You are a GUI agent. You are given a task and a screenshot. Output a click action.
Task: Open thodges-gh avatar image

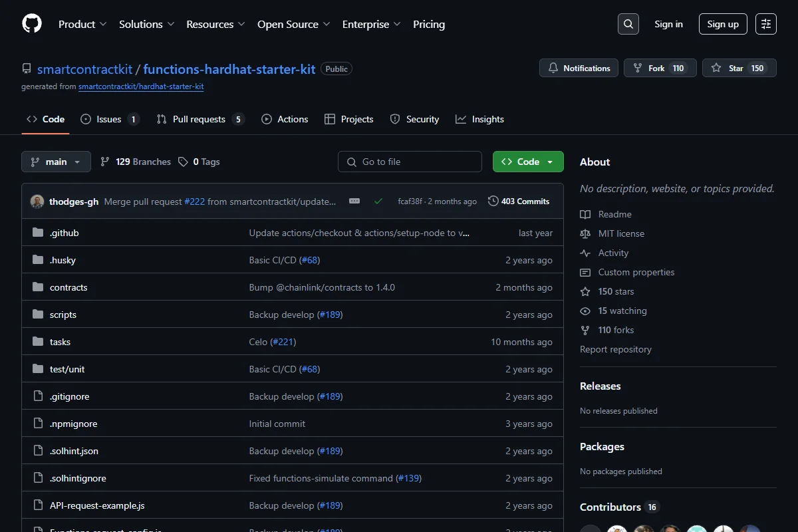click(37, 201)
